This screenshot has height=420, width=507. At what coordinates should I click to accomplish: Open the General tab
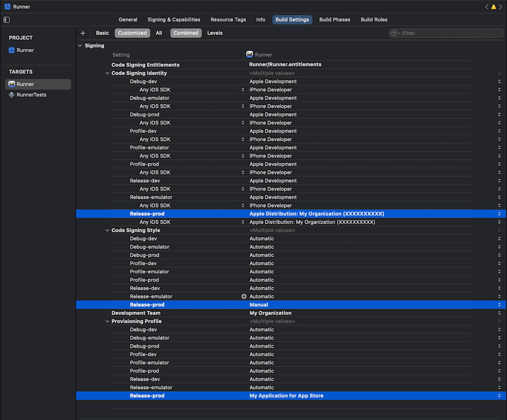click(x=128, y=19)
